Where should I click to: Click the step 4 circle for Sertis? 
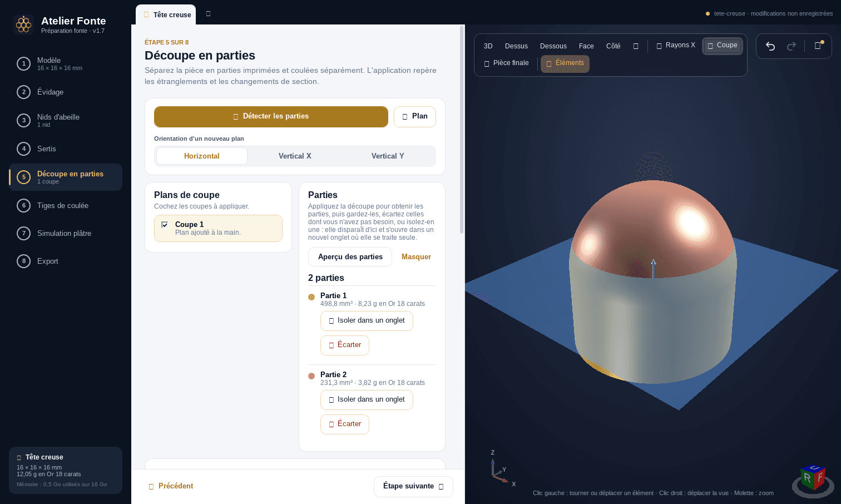coord(23,149)
